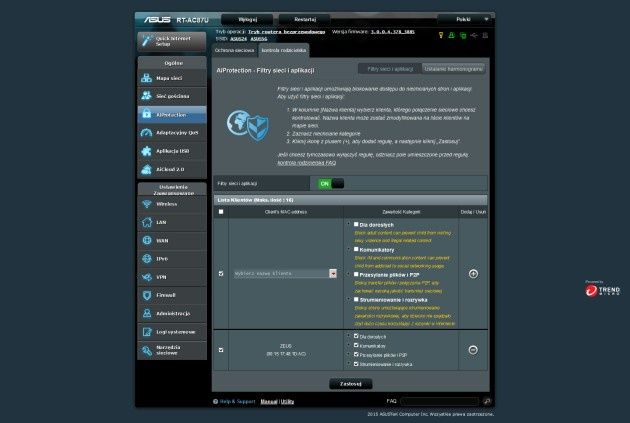This screenshot has height=423, width=630.
Task: Switch to Ochrona sieciowa tab
Action: [234, 50]
